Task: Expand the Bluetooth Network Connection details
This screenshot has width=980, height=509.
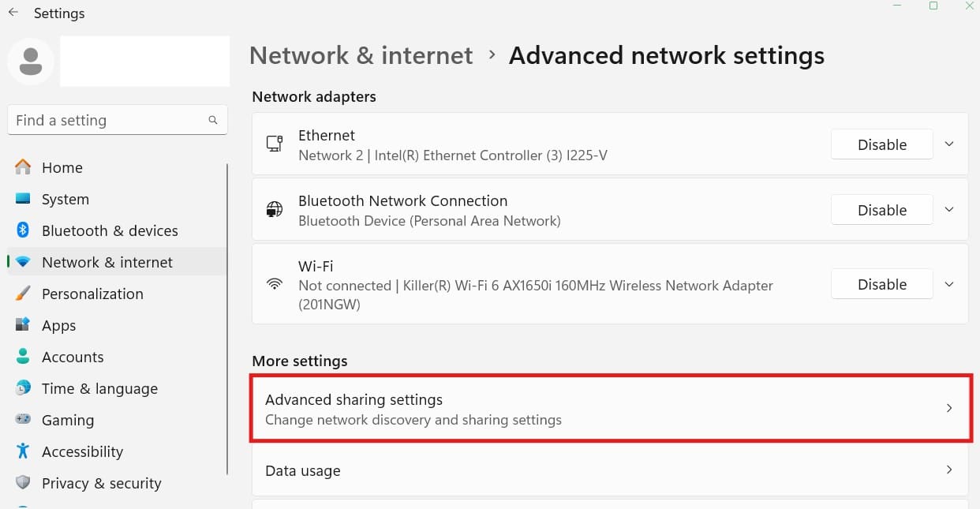Action: pyautogui.click(x=949, y=210)
